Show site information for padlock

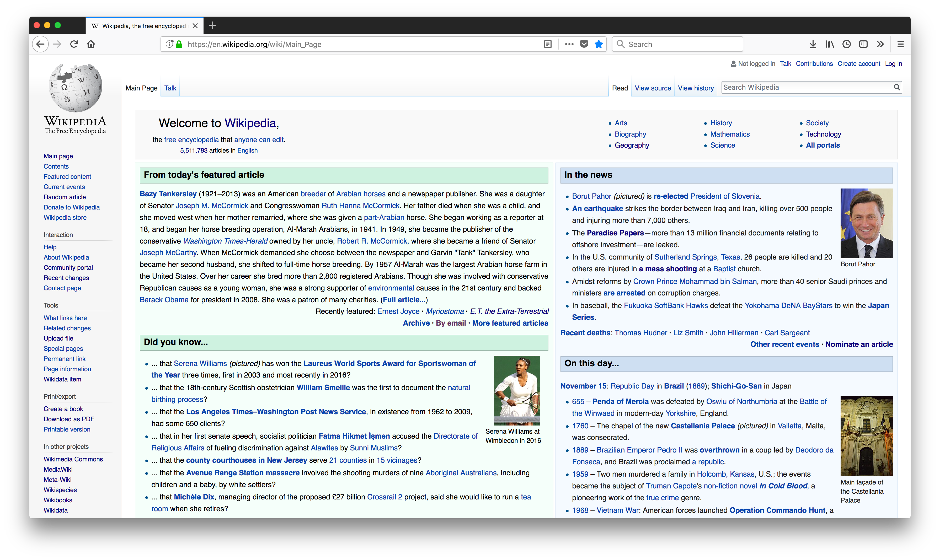(x=179, y=44)
